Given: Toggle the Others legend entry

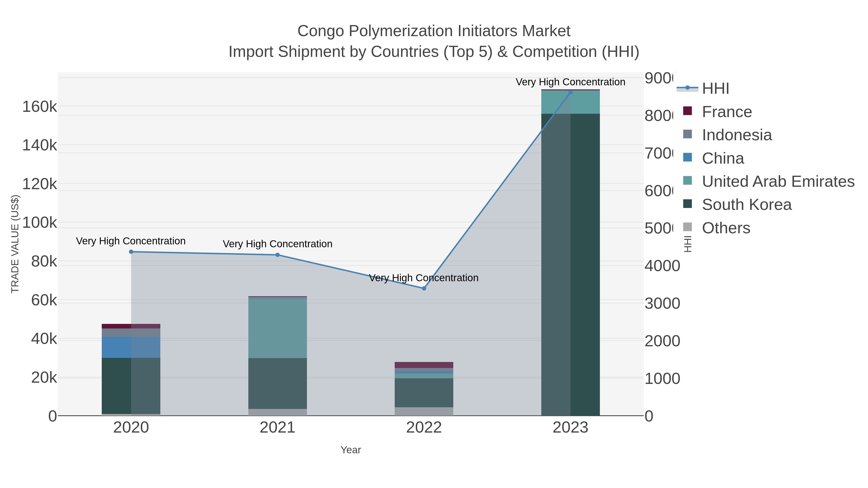Looking at the screenshot, I should [716, 228].
